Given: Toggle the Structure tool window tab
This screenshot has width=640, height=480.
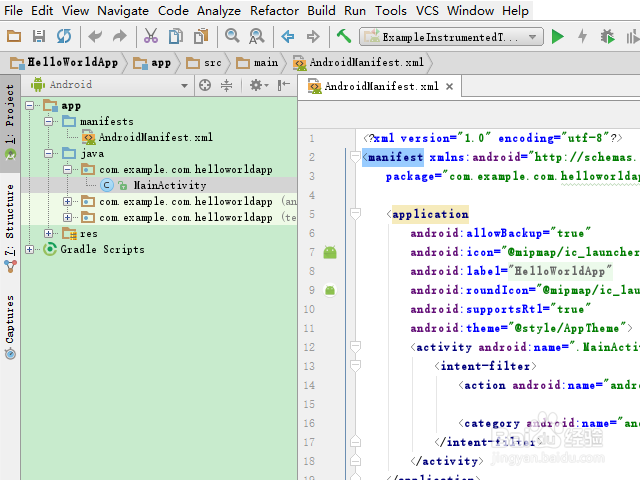Looking at the screenshot, I should click(10, 228).
